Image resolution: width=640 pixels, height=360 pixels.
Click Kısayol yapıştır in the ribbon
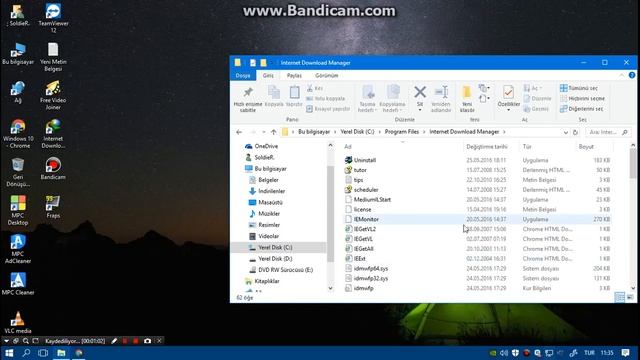coord(328,109)
